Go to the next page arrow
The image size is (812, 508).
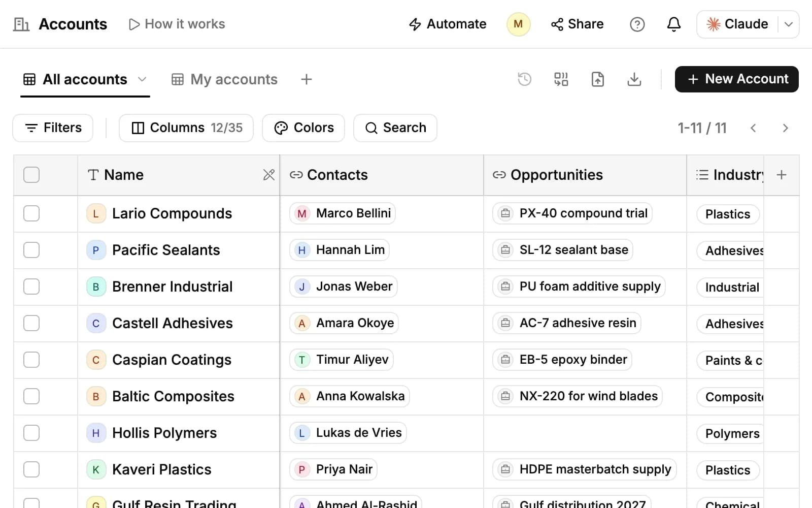(785, 128)
